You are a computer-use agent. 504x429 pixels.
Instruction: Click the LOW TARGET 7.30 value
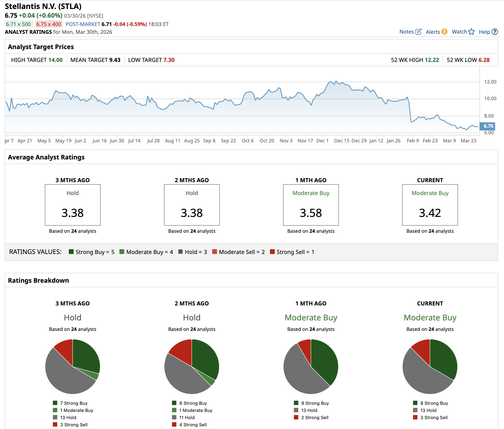click(169, 60)
